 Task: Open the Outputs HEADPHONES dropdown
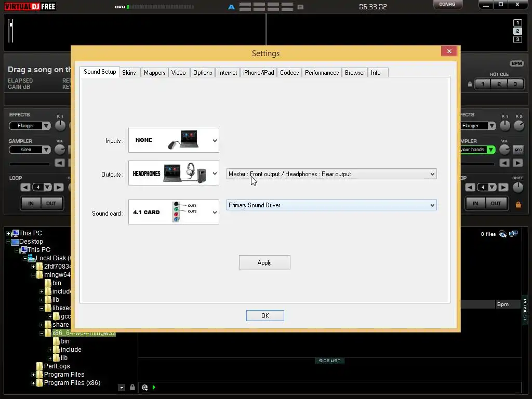(x=174, y=173)
